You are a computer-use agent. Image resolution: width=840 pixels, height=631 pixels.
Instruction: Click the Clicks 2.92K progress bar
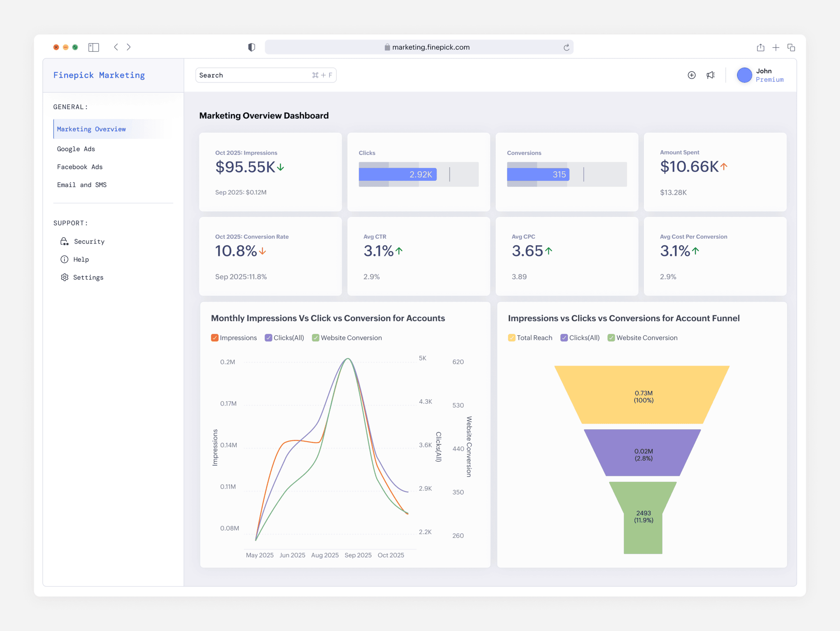tap(397, 174)
